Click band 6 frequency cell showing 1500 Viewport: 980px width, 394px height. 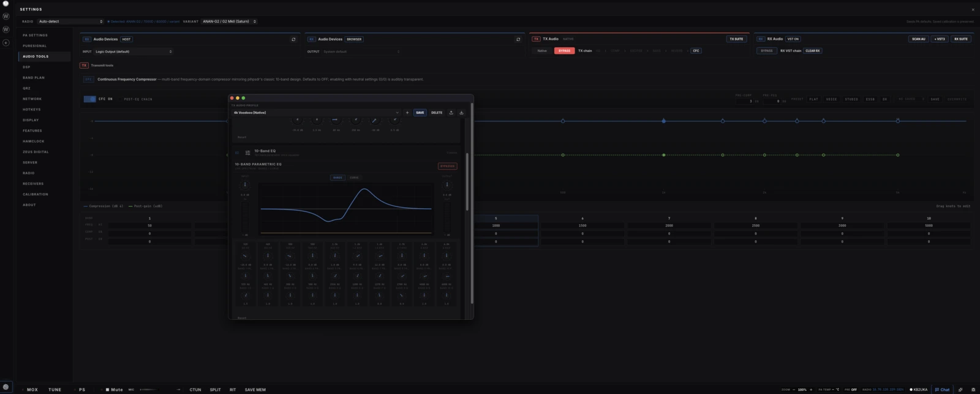pos(582,225)
